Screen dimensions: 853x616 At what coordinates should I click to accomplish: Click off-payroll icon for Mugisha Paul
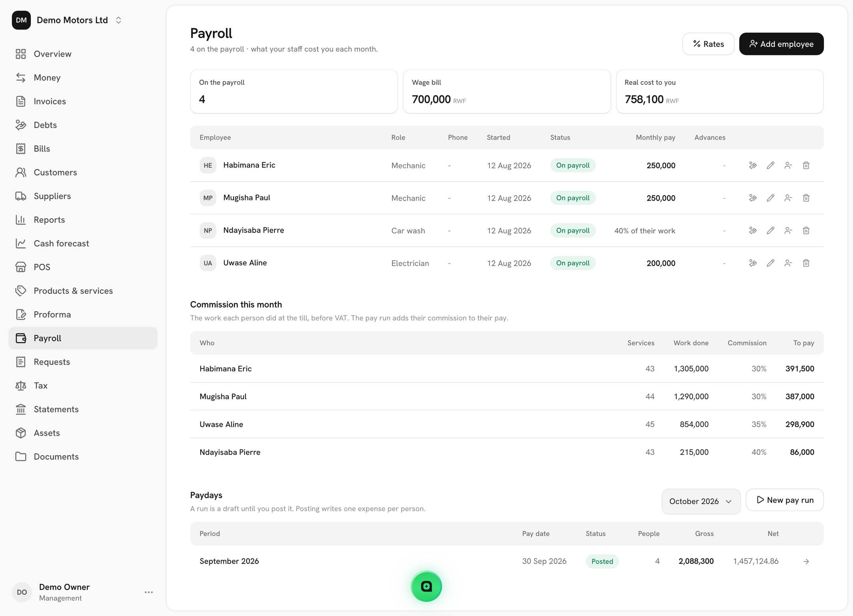point(788,198)
